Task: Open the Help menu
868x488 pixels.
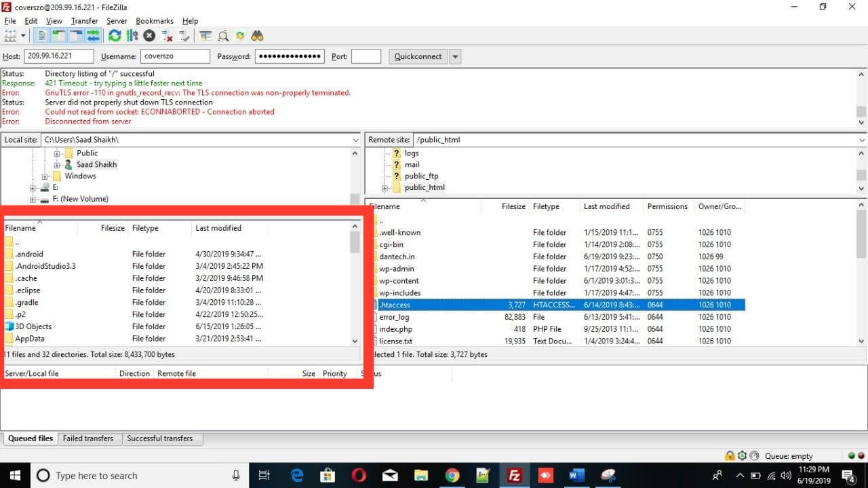Action: point(191,21)
